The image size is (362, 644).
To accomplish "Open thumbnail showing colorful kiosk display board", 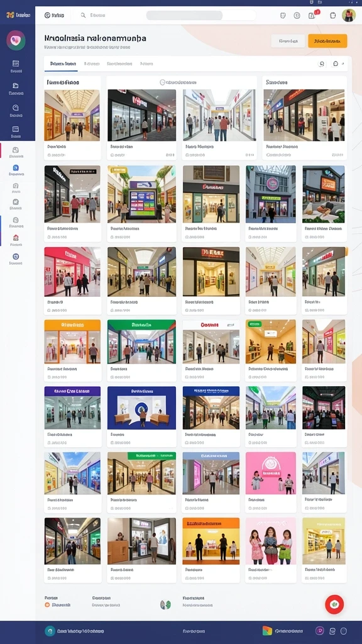I will tap(141, 194).
